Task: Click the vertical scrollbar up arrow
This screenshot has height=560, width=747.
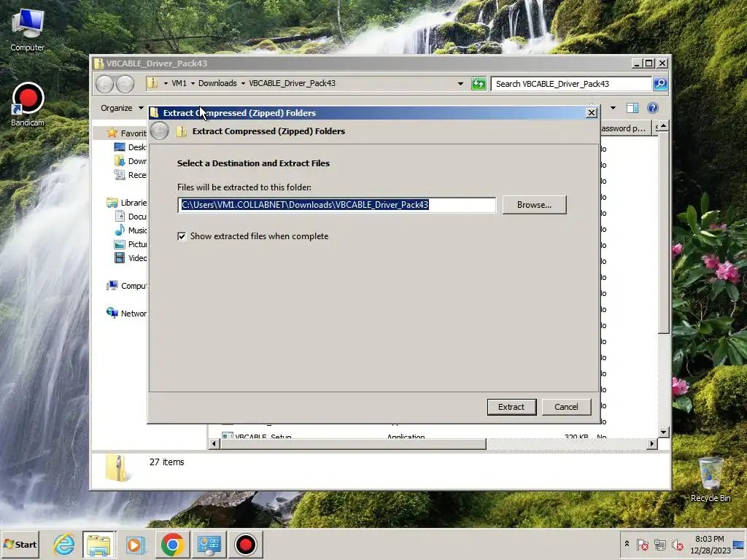Action: (663, 126)
